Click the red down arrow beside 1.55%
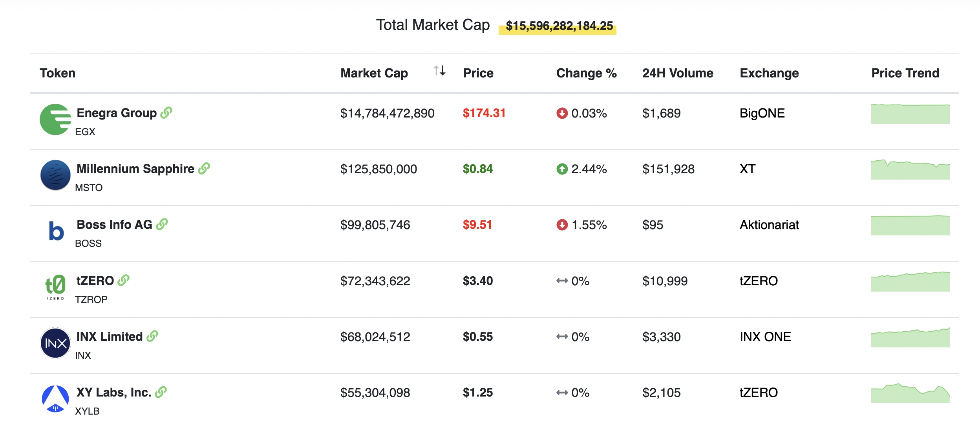980x426 pixels. 562,225
